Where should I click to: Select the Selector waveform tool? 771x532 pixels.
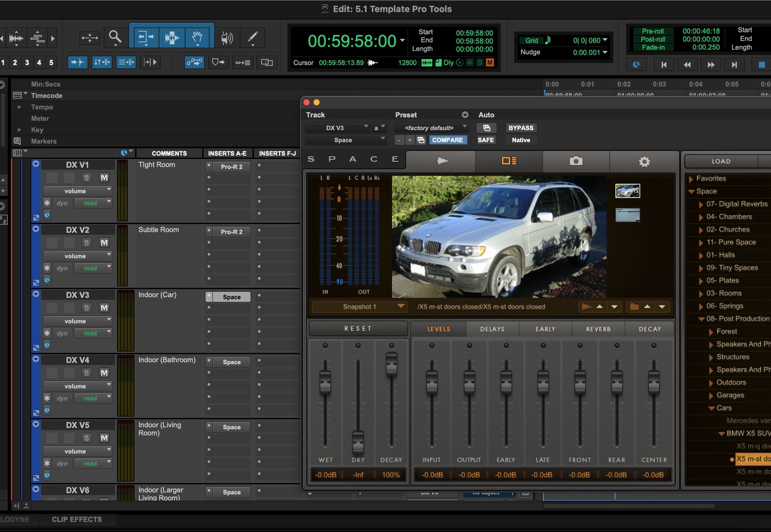click(x=172, y=37)
